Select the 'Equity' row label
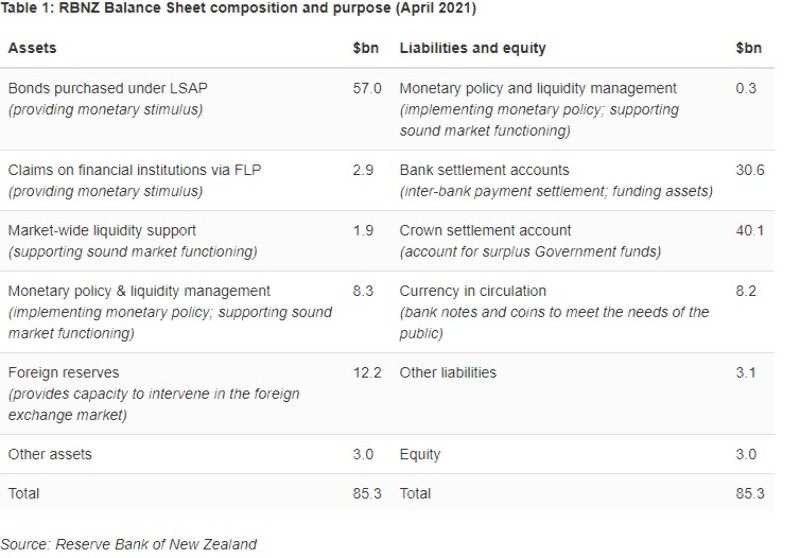800x558 pixels. (x=420, y=454)
